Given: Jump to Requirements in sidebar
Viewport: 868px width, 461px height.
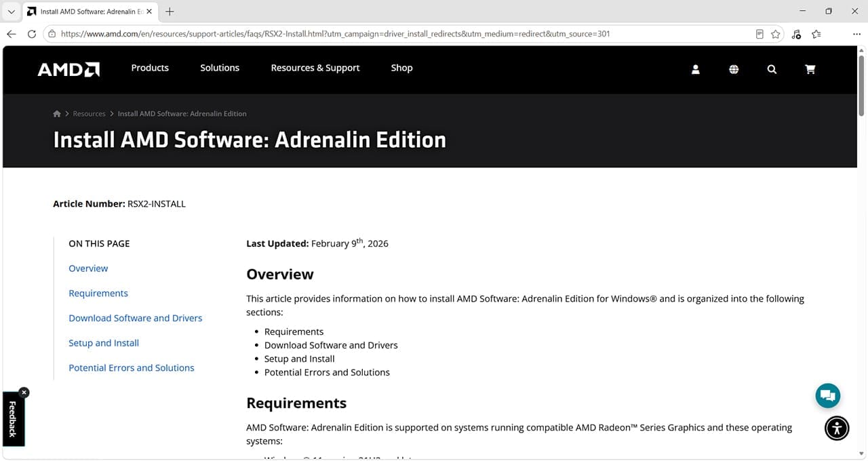Looking at the screenshot, I should 98,294.
